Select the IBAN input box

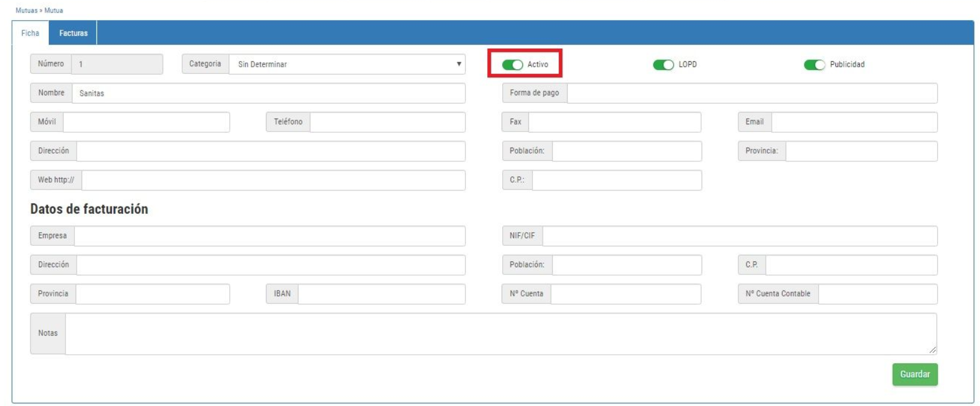tap(381, 294)
